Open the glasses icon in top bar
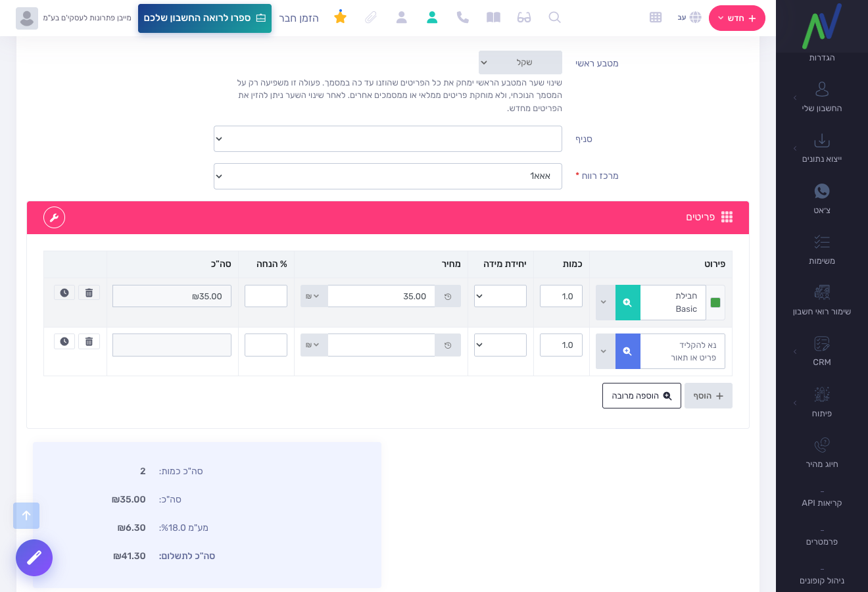The height and width of the screenshot is (592, 868). 524,17
